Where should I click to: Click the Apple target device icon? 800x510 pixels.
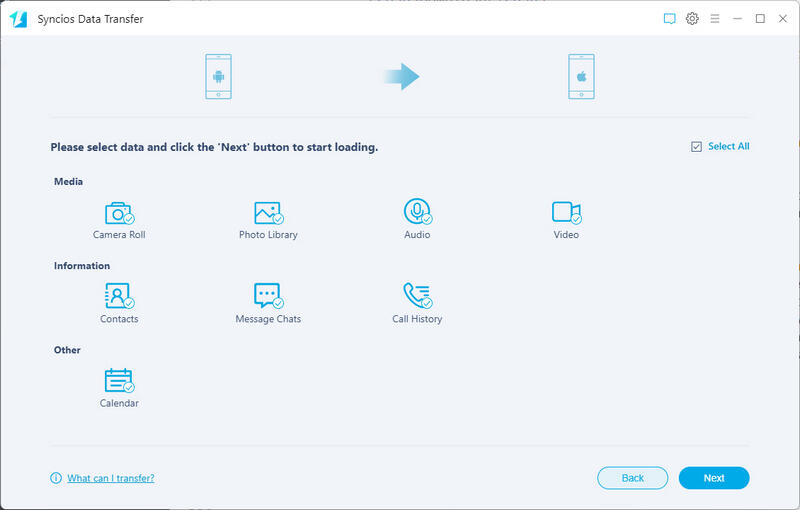[x=582, y=77]
